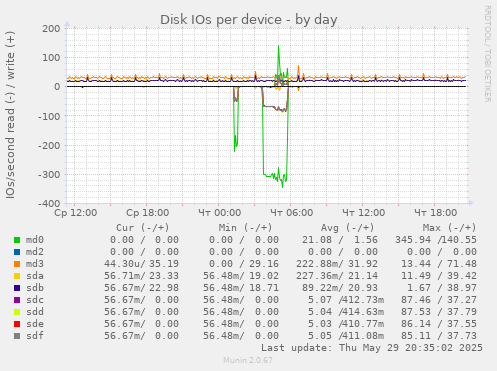Click the md2 blue legend swatch
This screenshot has height=371, width=497.
[17, 252]
